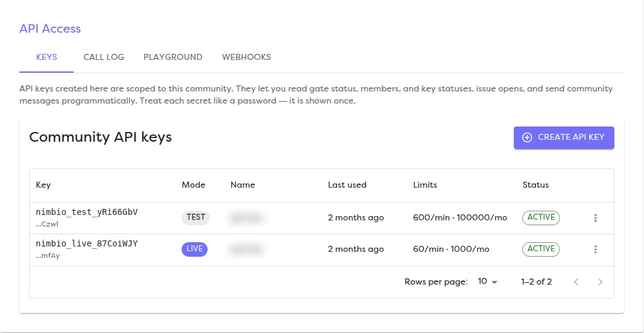Click the live key's 2 months ago cell
644x333 pixels.
click(356, 249)
